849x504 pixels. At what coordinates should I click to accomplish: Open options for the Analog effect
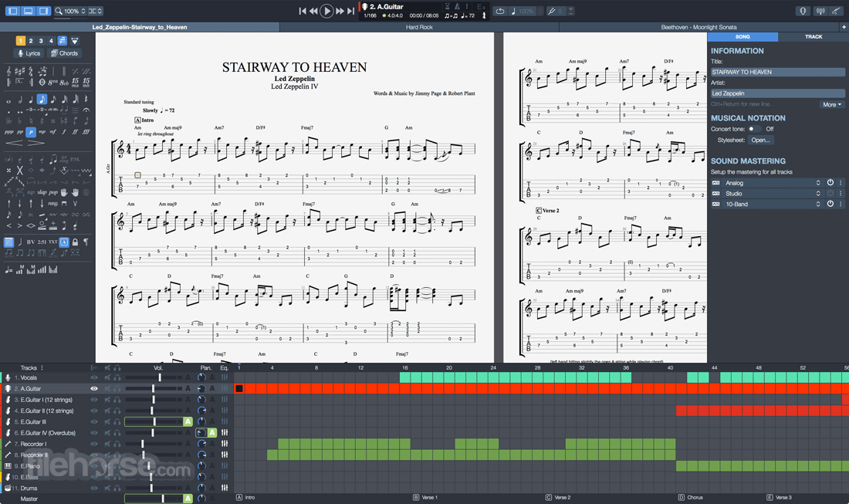[x=841, y=182]
